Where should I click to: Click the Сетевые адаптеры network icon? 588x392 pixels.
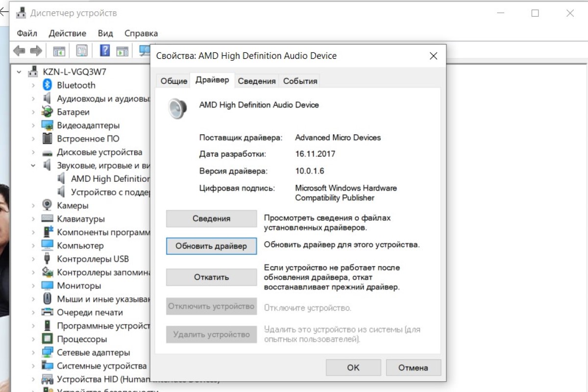click(48, 352)
